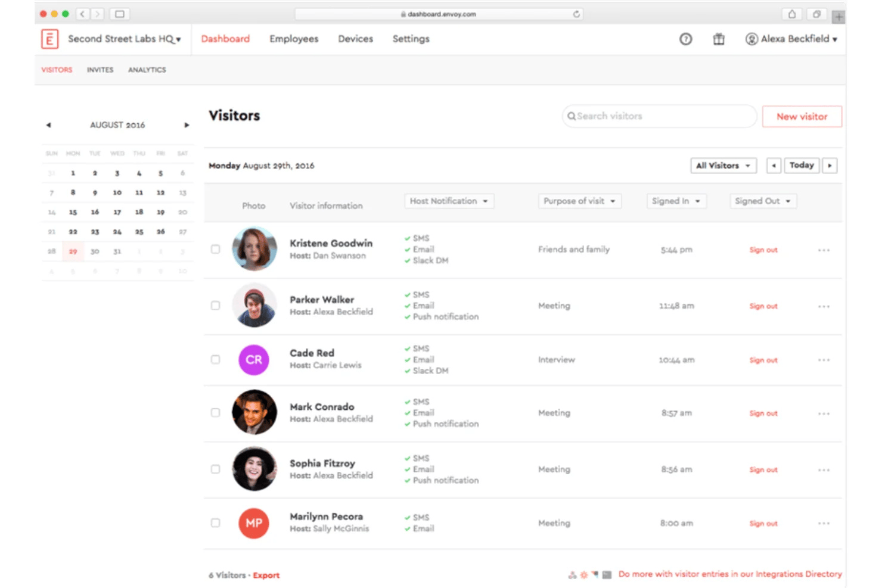Select Sophia Fitzroy's checkbox
This screenshot has height=588, width=882.
(x=215, y=469)
